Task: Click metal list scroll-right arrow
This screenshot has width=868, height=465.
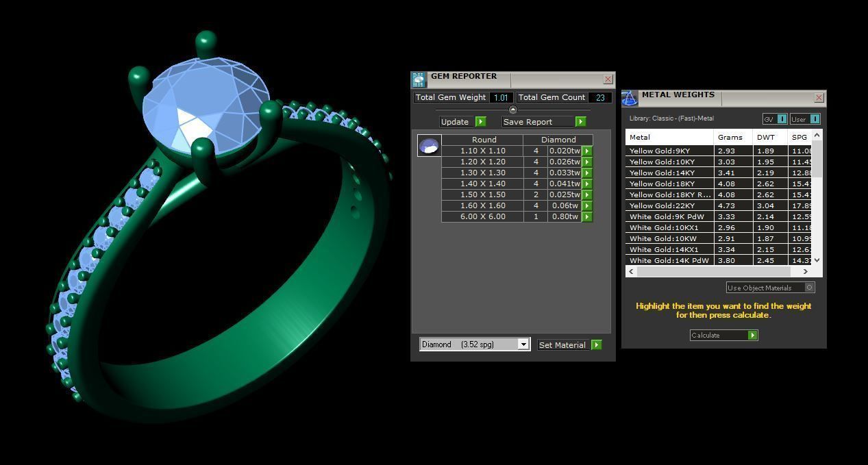Action: 805,271
